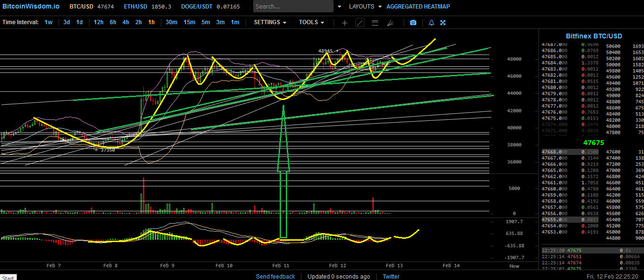Click the 22:25:20 recent trade row
Image resolution: width=644 pixels, height=280 pixels.
coord(592,250)
